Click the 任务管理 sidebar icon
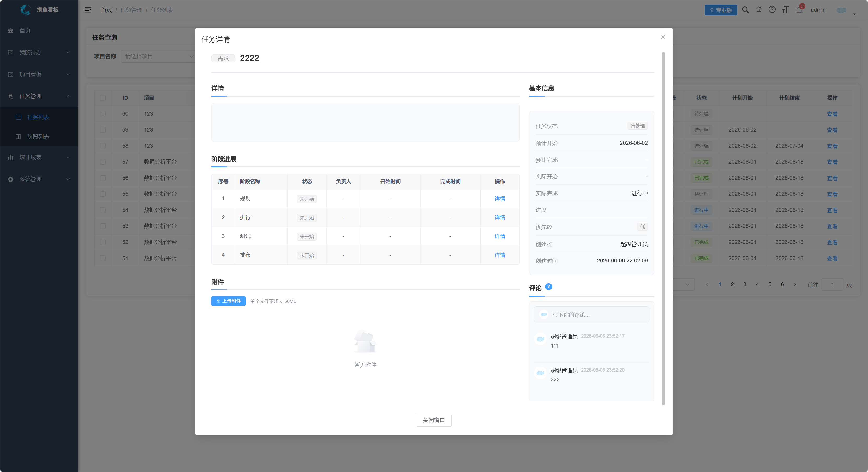The height and width of the screenshot is (472, 868). (10, 96)
